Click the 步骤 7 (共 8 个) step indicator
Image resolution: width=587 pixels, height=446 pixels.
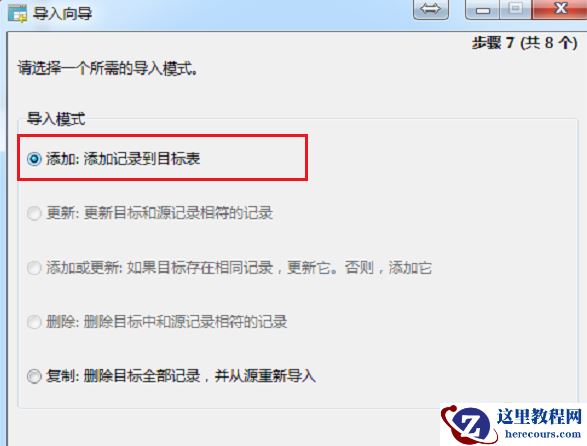coord(524,43)
